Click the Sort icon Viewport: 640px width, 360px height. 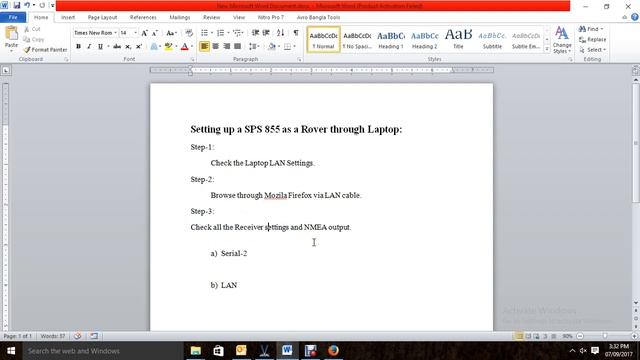(280, 33)
